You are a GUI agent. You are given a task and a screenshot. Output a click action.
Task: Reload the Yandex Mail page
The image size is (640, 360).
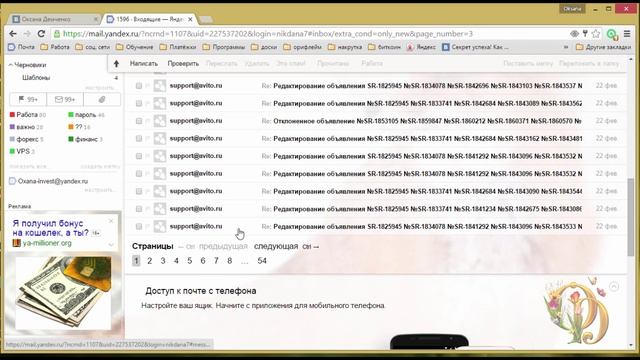(x=41, y=34)
